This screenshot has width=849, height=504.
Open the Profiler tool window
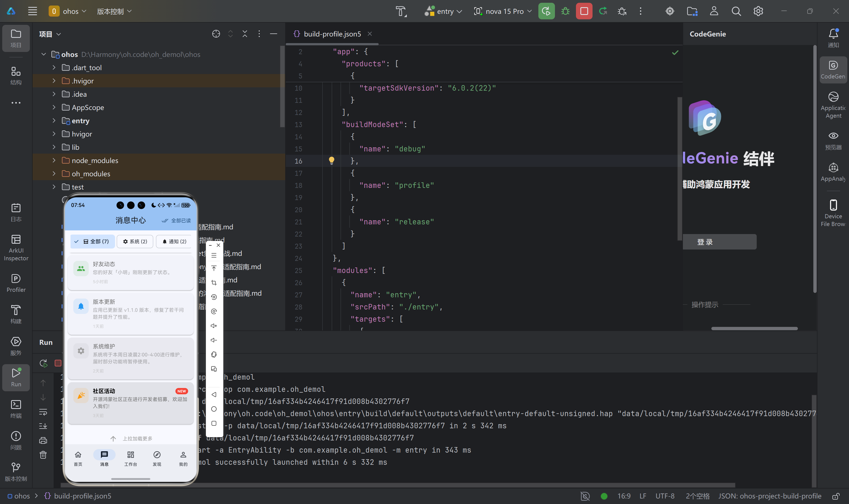(16, 283)
